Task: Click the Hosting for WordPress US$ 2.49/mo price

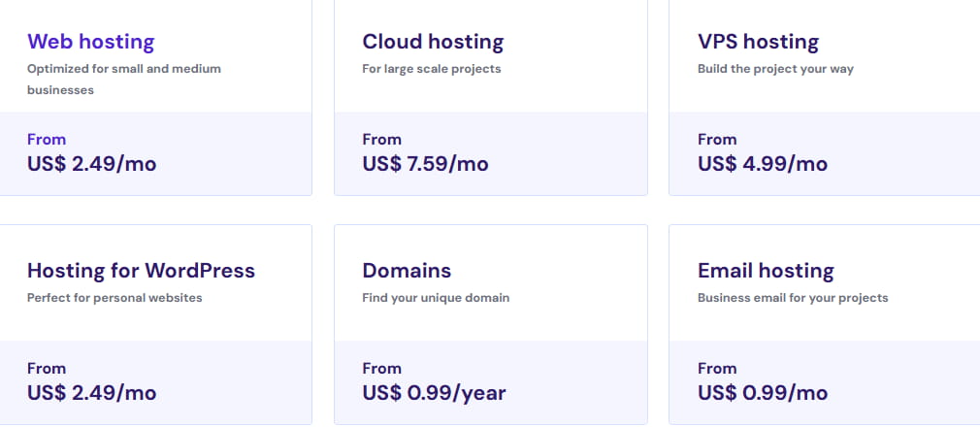Action: coord(92,393)
